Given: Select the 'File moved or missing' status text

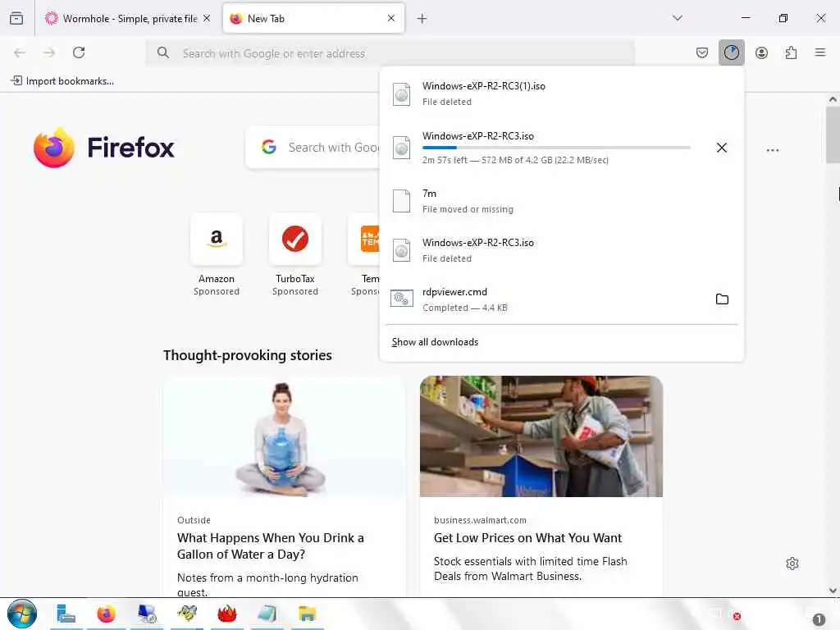Looking at the screenshot, I should [x=468, y=209].
